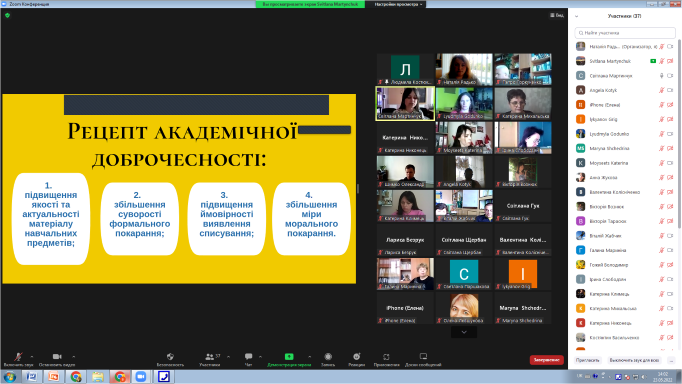Open the view settings dropdown at top
The height and width of the screenshot is (384, 682).
[x=398, y=4]
